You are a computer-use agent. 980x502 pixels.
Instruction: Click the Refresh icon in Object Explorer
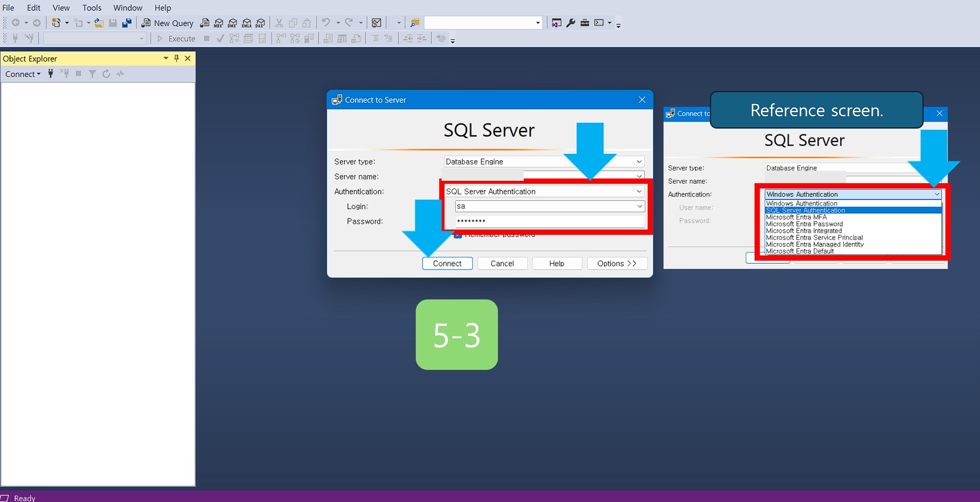(x=106, y=73)
